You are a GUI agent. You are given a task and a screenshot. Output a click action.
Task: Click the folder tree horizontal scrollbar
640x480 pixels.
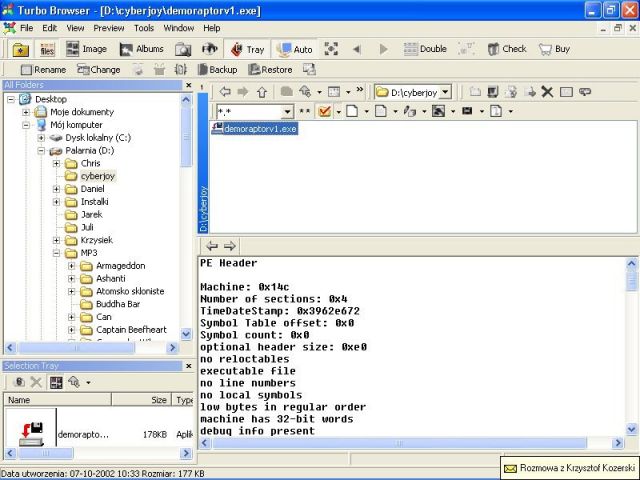tap(76, 348)
